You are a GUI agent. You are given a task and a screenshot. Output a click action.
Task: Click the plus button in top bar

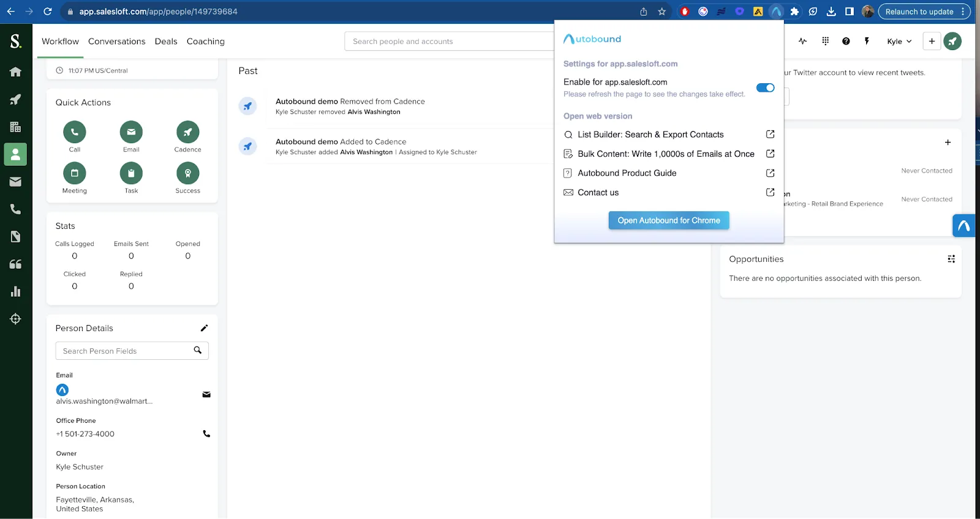coord(932,41)
